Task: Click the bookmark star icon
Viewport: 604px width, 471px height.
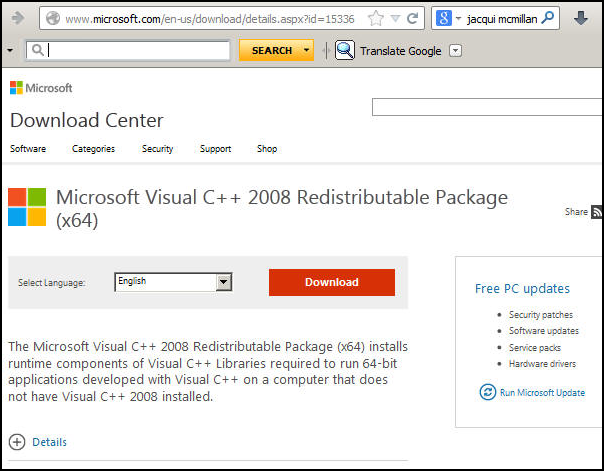Action: 375,19
